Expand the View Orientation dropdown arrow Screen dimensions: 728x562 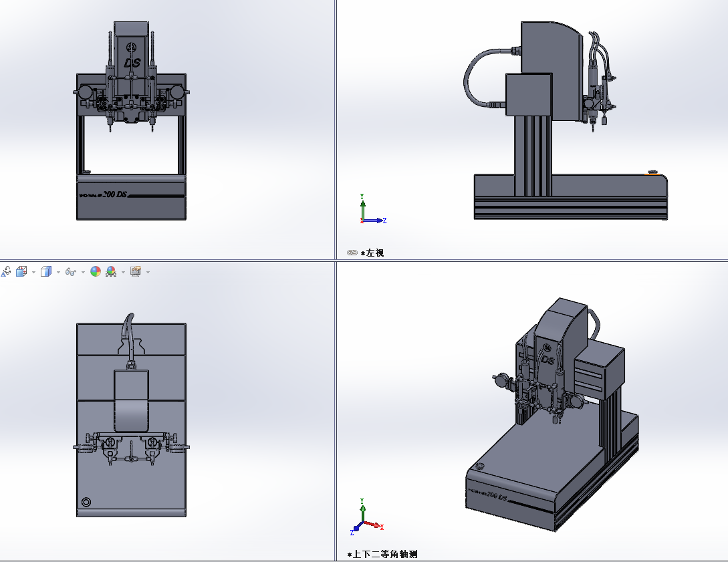(33, 272)
